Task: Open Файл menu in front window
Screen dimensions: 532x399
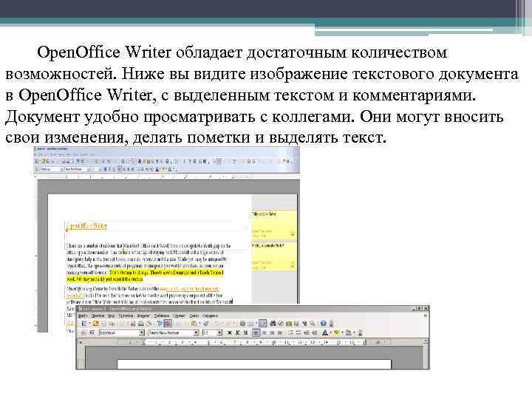Action: pyautogui.click(x=83, y=316)
